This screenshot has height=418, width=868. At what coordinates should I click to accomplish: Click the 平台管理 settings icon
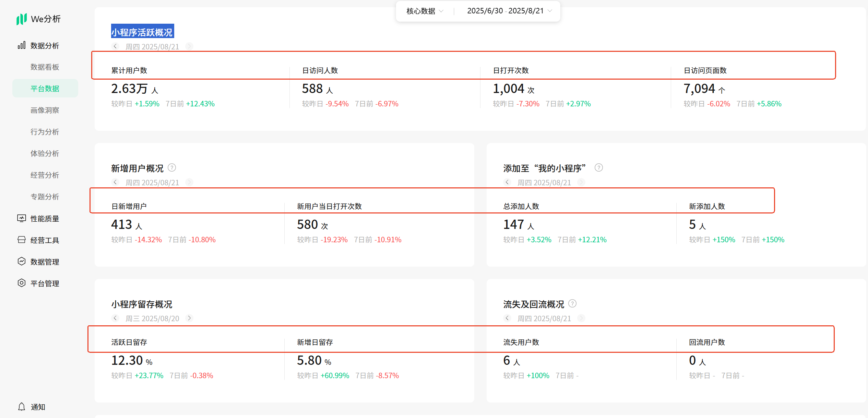(22, 283)
